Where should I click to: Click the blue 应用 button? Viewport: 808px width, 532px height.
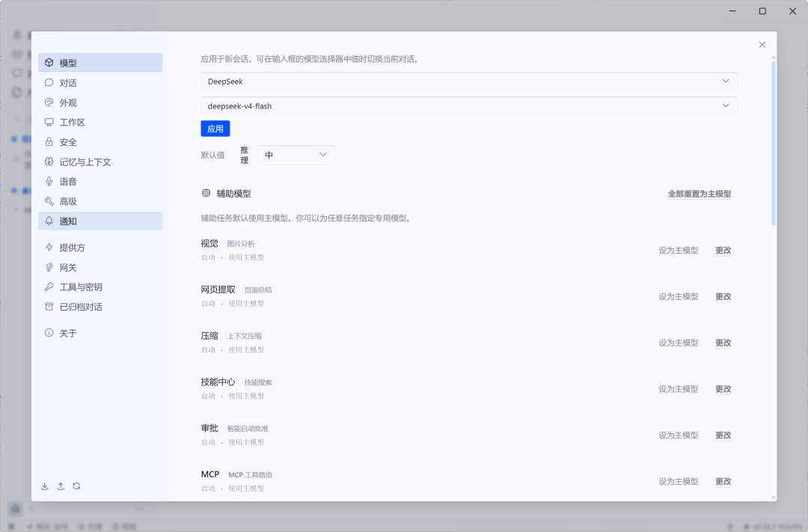click(x=215, y=129)
